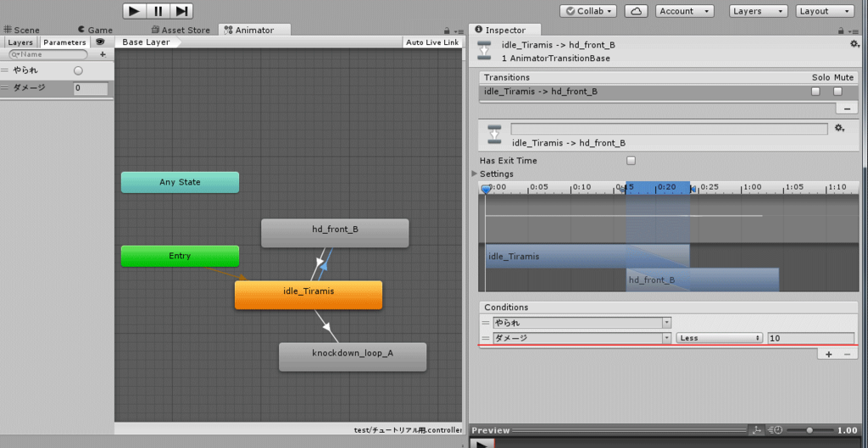
Task: Switch to the Layers tab in Animator
Action: (20, 42)
